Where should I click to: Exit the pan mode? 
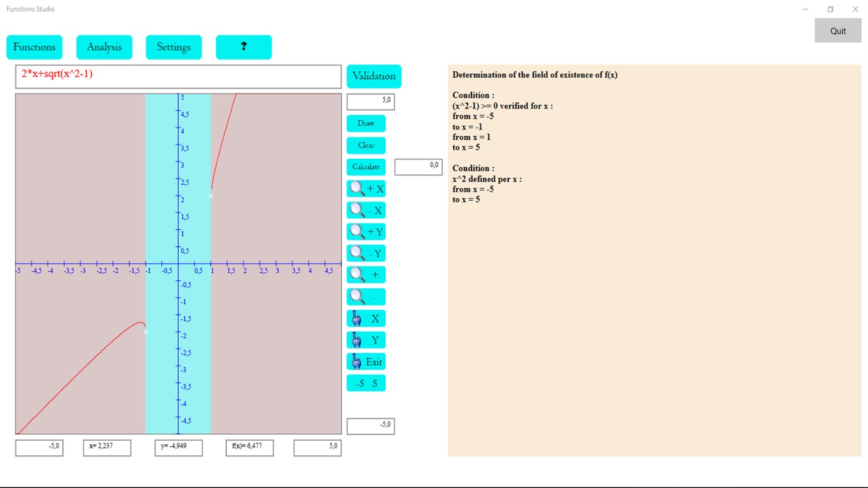[x=365, y=361]
